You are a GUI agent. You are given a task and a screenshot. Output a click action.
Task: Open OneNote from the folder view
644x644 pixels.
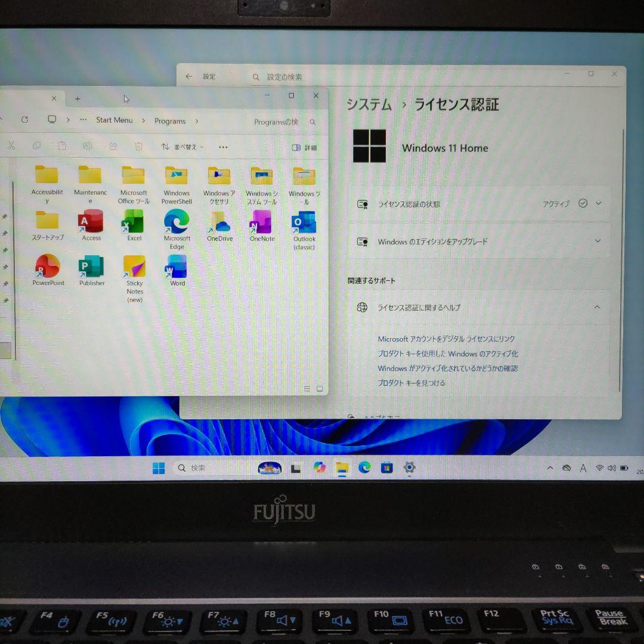(261, 225)
